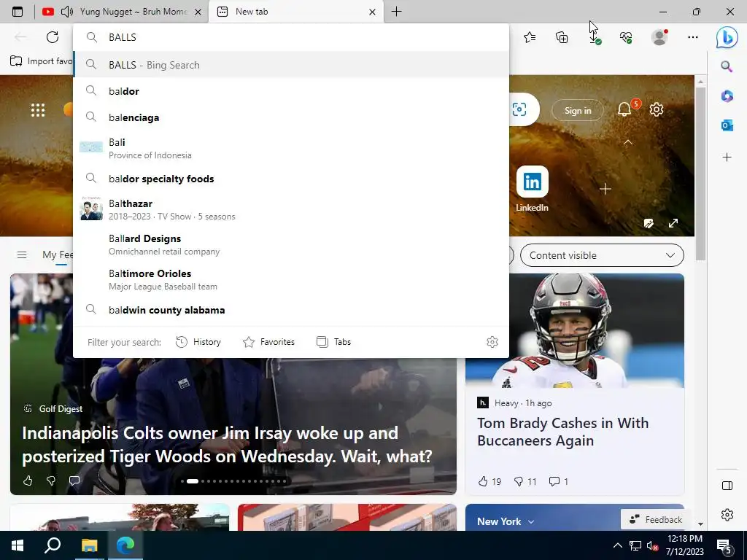Select the active carousel indicator dot
Image resolution: width=747 pixels, height=560 pixels.
click(x=193, y=481)
